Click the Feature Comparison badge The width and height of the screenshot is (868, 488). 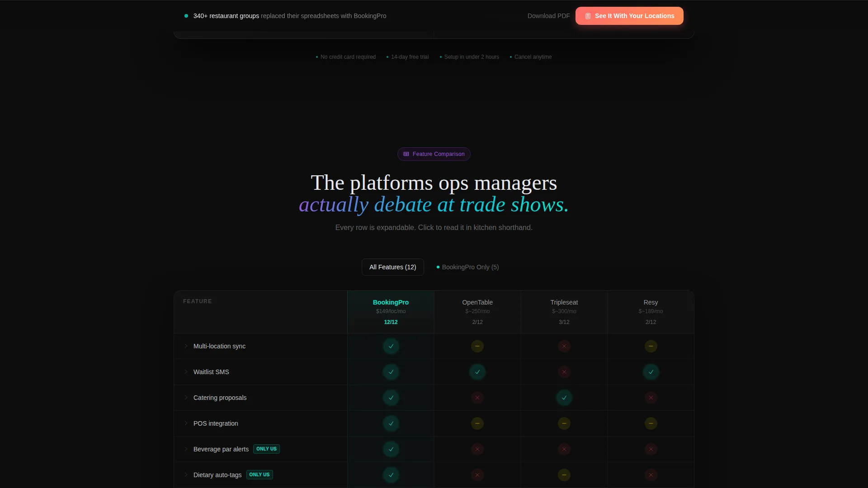coord(434,154)
